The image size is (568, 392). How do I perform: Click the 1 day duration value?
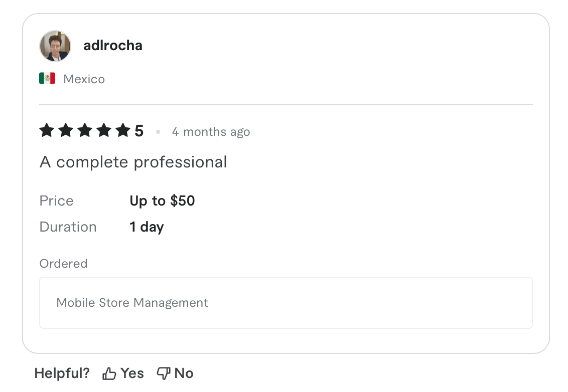146,227
